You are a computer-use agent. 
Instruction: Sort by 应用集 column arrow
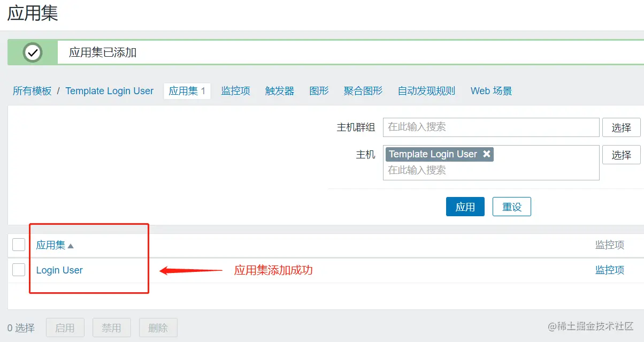pos(71,246)
